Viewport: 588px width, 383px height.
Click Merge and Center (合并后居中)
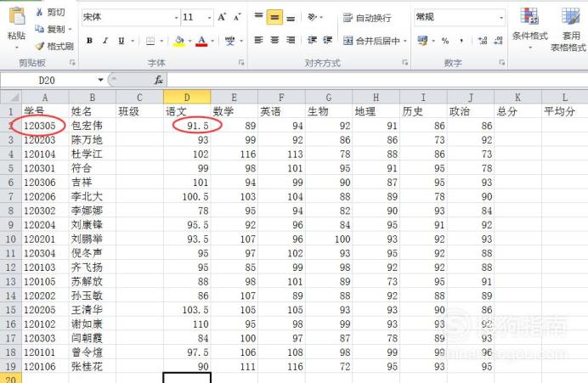[x=371, y=41]
